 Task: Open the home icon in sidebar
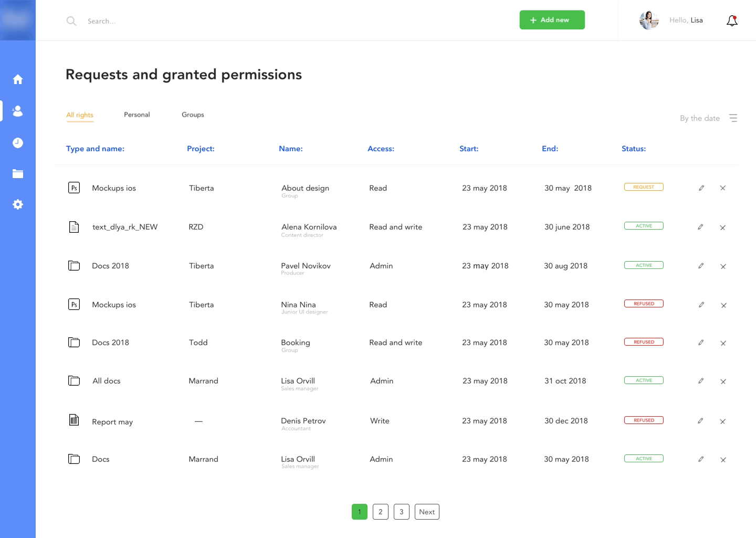point(18,79)
